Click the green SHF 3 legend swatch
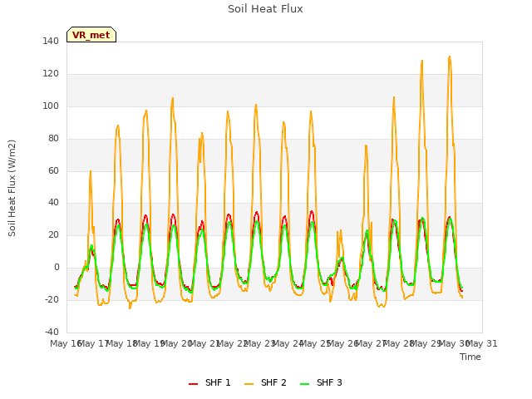This screenshot has height=399, width=532. tap(305, 384)
